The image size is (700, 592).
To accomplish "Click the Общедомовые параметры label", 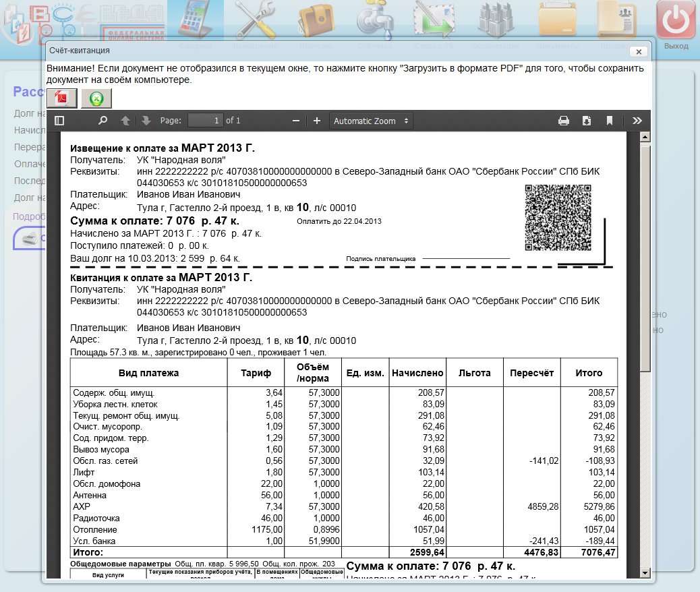I will [x=121, y=564].
